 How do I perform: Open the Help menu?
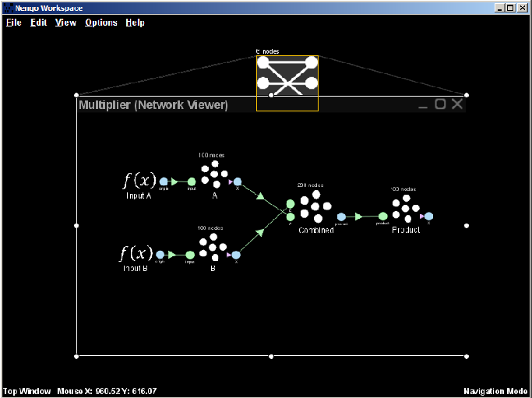tap(135, 23)
